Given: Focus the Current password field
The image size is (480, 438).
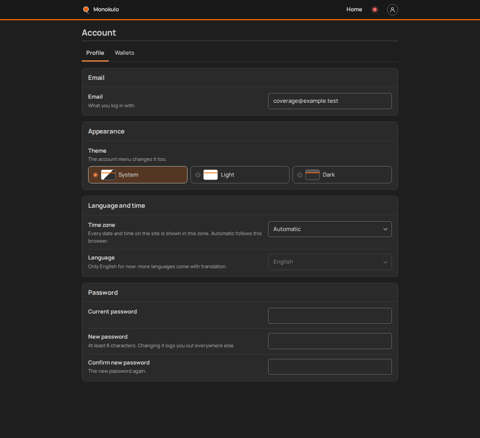Looking at the screenshot, I should [x=330, y=315].
